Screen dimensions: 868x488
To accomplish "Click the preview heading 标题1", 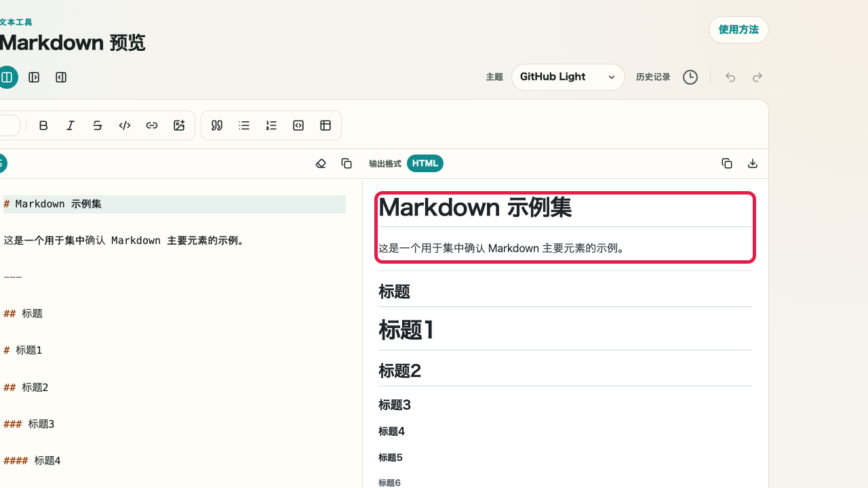I will tap(407, 330).
